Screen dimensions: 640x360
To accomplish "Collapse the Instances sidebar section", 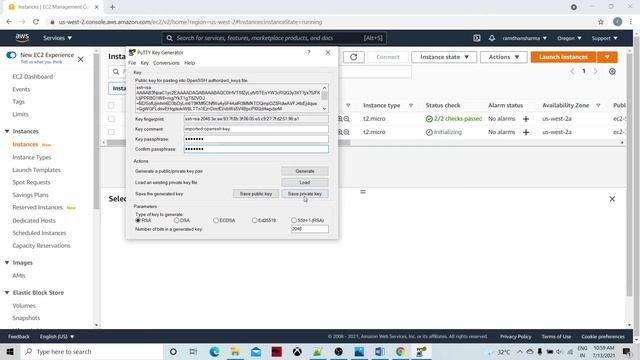I will 7,131.
